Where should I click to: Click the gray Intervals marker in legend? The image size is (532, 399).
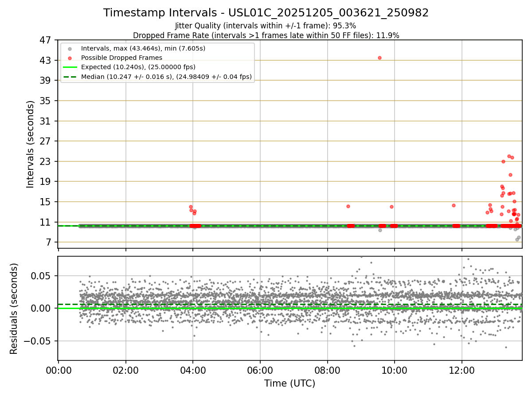(70, 48)
